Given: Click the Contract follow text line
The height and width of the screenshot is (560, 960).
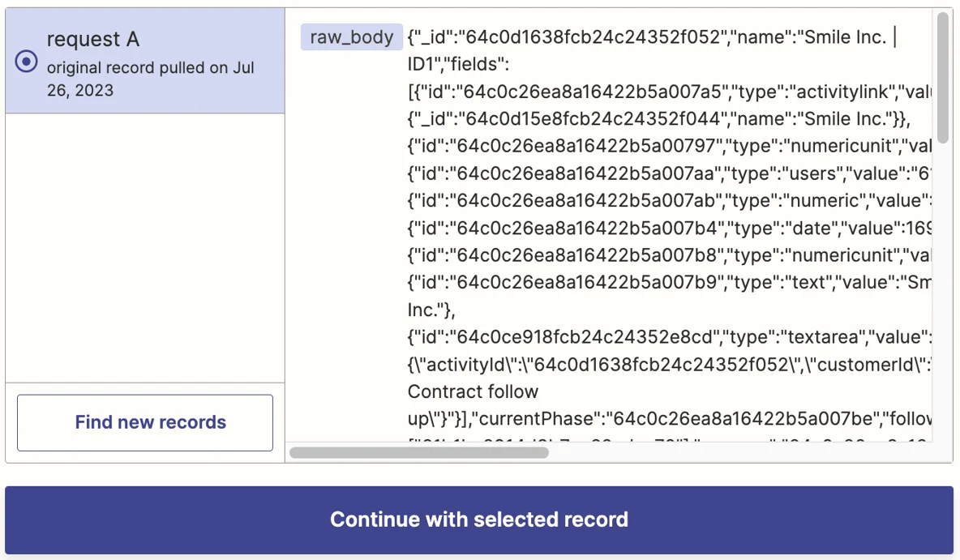Looking at the screenshot, I should 473,391.
